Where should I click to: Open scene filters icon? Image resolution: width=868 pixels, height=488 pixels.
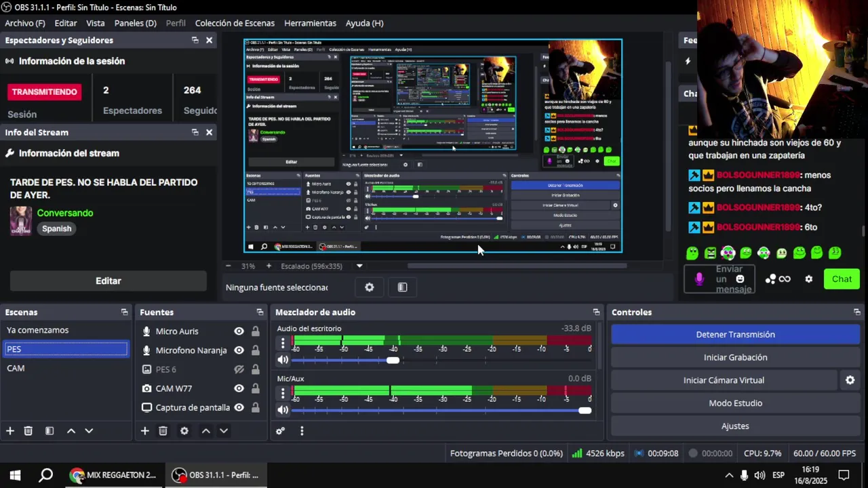click(50, 430)
